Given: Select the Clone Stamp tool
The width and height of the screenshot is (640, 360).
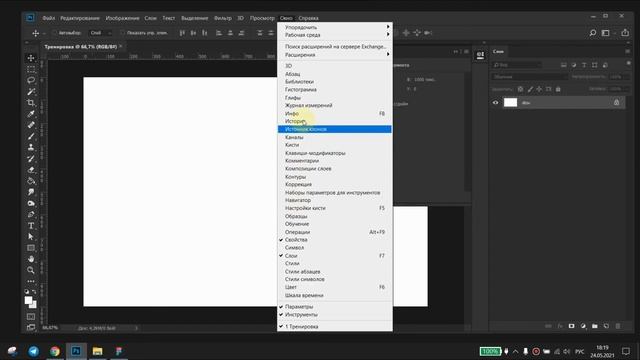Looking at the screenshot, I should tap(31, 147).
